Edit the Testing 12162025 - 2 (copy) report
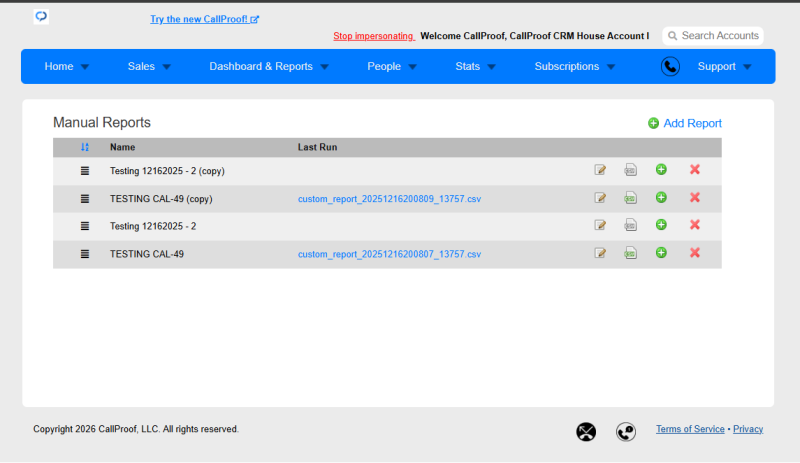The height and width of the screenshot is (463, 800). 600,170
